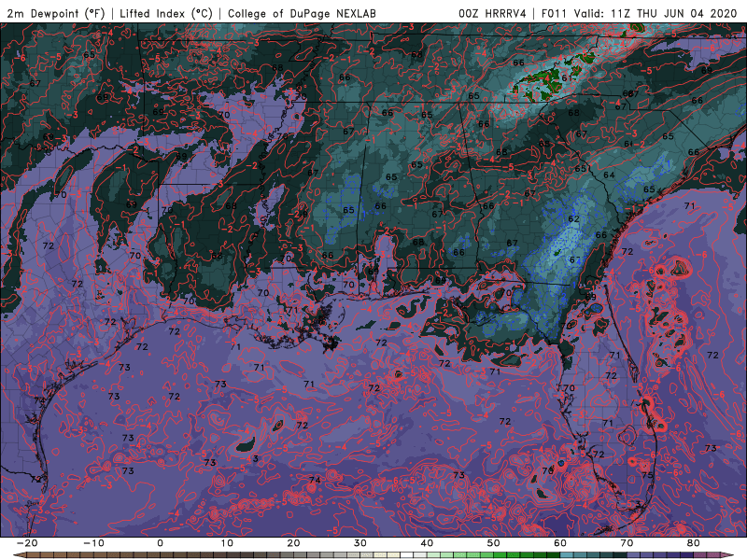The image size is (747, 560).
Task: Click the 'Lifted Index (°C)' header label
Action: tap(166, 13)
